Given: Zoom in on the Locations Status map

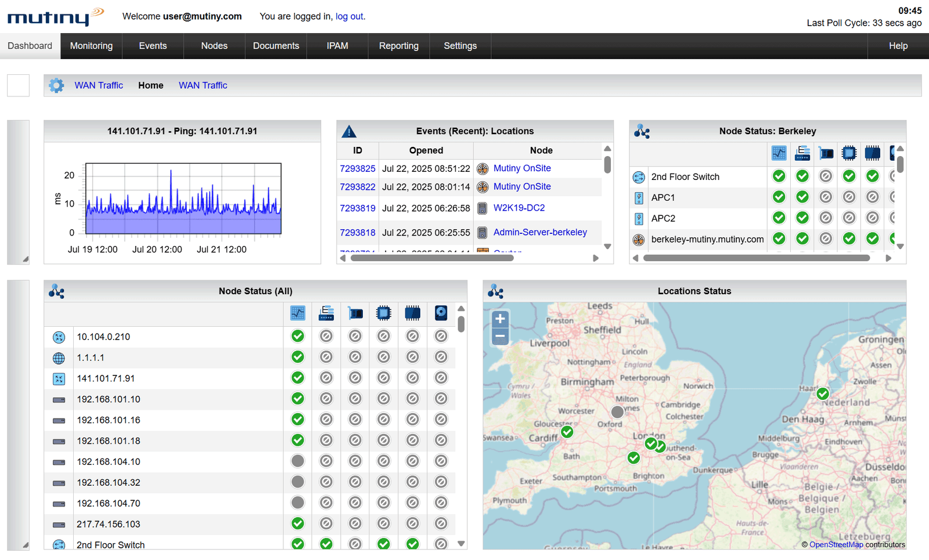Looking at the screenshot, I should pos(500,319).
